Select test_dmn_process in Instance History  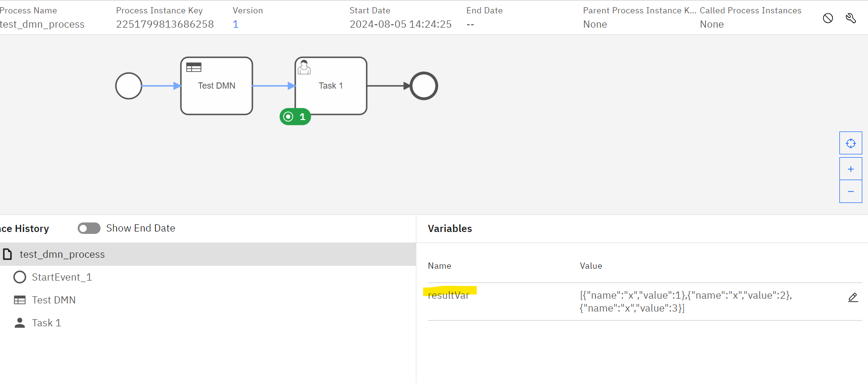208,254
